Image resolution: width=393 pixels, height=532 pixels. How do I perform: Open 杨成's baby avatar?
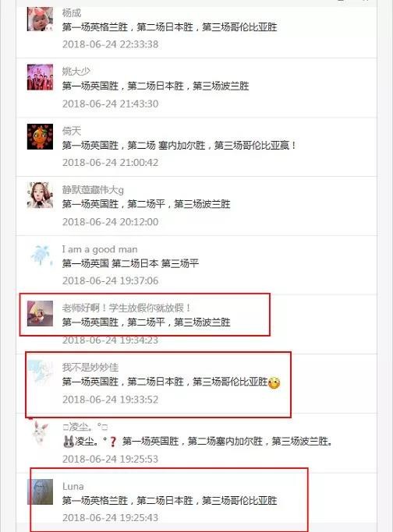40,19
